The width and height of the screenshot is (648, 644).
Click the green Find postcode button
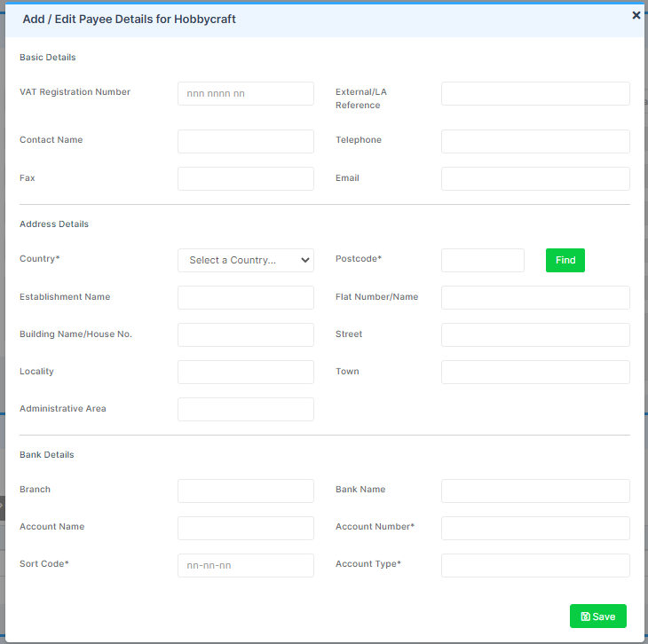pos(565,260)
